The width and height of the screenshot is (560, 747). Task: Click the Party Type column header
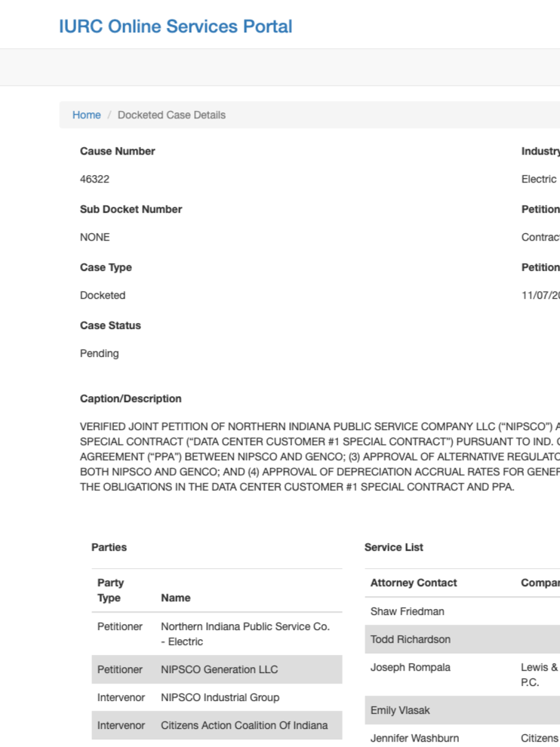click(x=111, y=590)
